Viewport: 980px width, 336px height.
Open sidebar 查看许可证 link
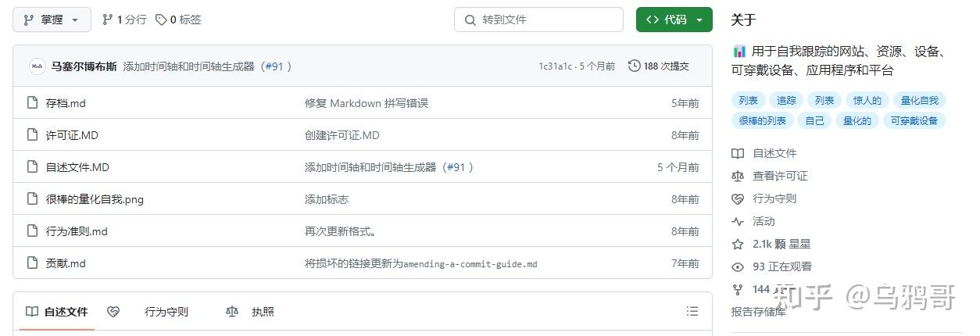(780, 176)
